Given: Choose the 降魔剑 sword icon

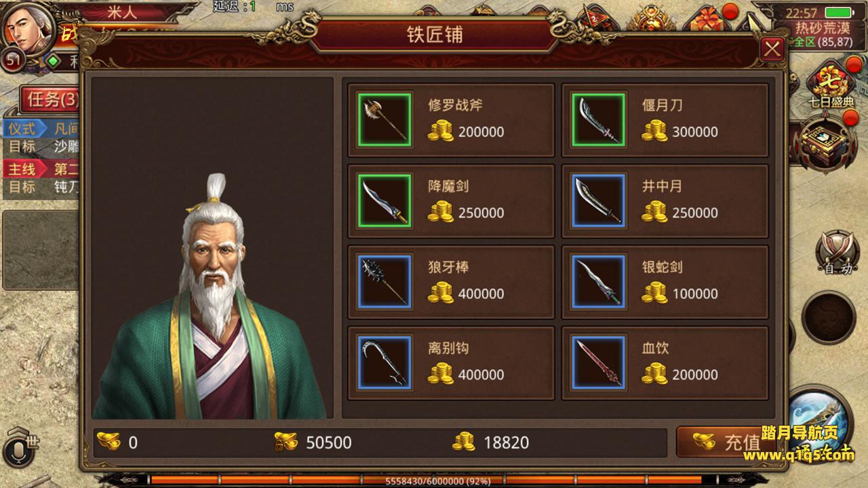Looking at the screenshot, I should click(384, 201).
